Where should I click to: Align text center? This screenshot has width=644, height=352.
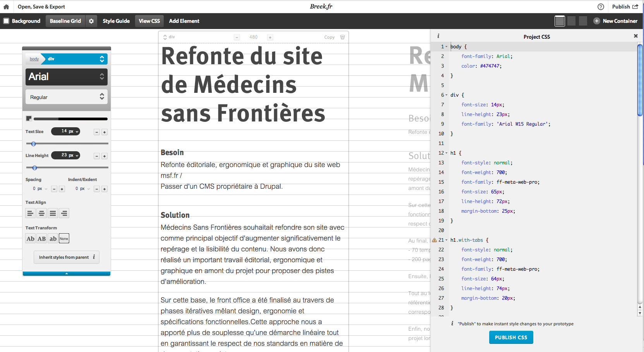[x=41, y=213]
